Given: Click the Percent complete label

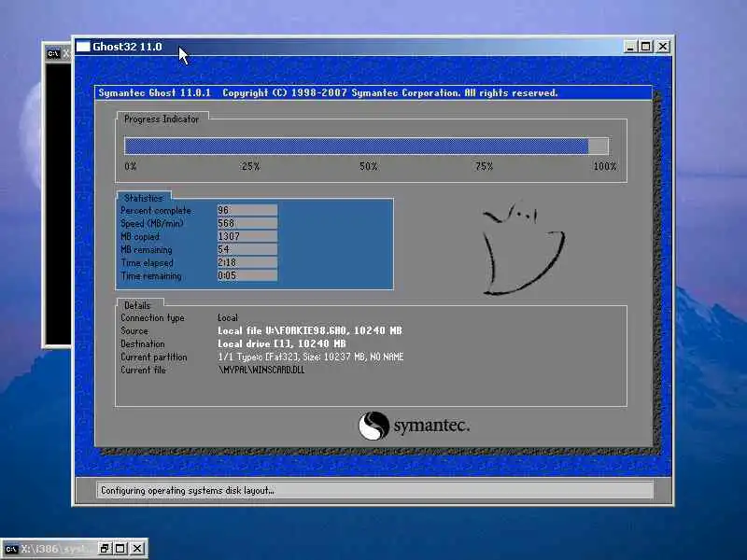Looking at the screenshot, I should (155, 211).
